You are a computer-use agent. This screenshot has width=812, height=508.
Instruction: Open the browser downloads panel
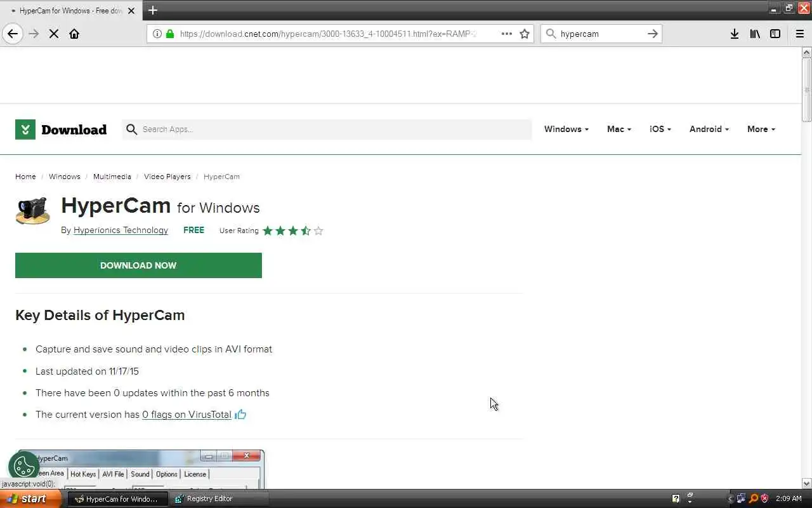pos(734,34)
